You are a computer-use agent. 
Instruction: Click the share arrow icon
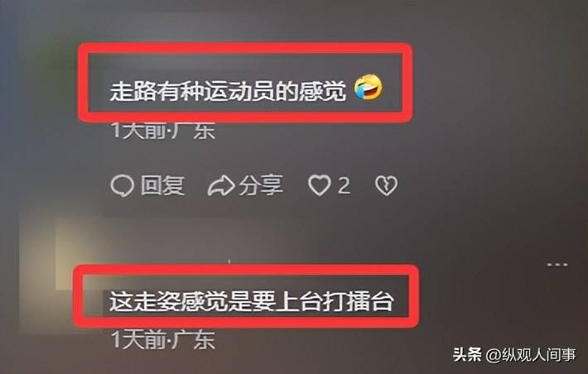[221, 185]
